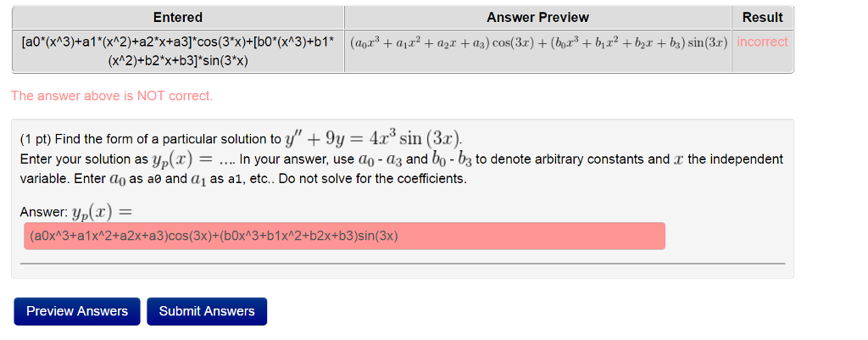Viewport: 868px width, 340px height.
Task: Focus the red answer input field
Action: (x=344, y=236)
